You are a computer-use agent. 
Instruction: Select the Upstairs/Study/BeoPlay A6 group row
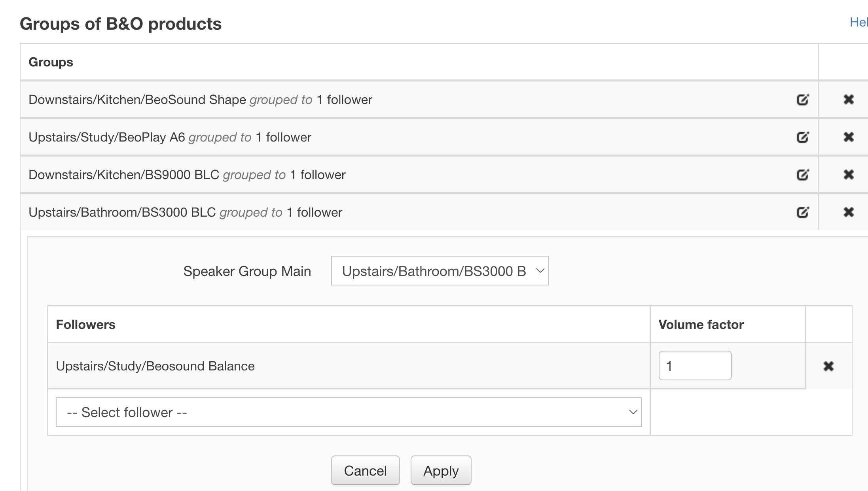(419, 137)
